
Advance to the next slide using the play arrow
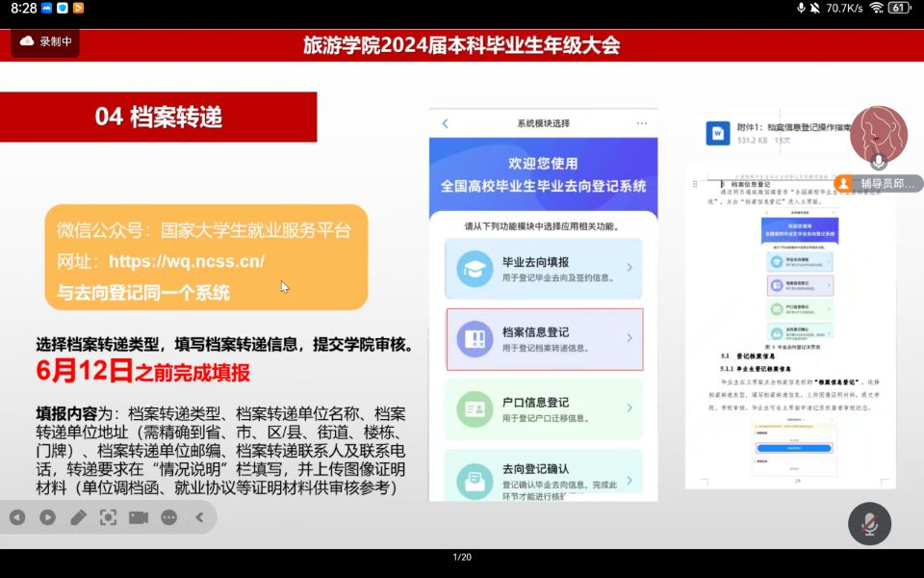point(47,517)
